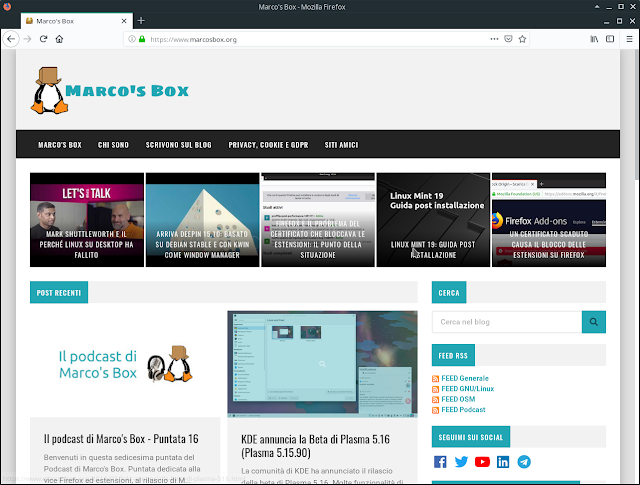
Task: Click the POST RECENTI heading
Action: (59, 293)
